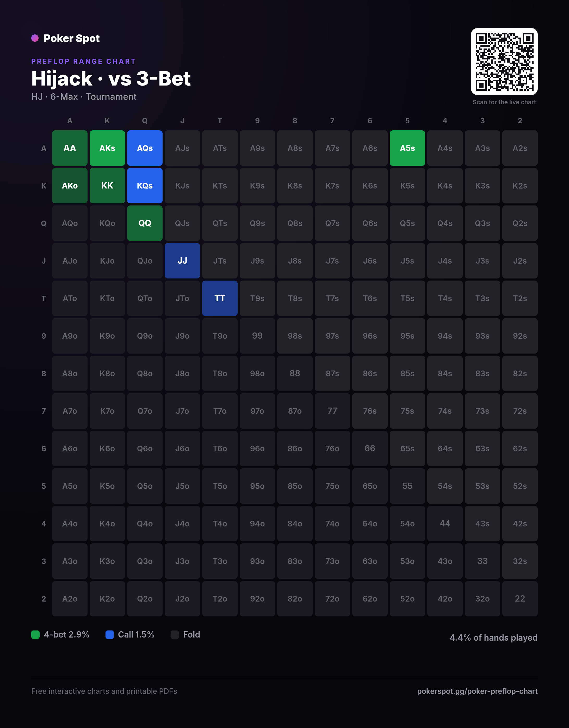Image resolution: width=569 pixels, height=728 pixels.
Task: Click the folded 72o cell
Action: (x=332, y=599)
